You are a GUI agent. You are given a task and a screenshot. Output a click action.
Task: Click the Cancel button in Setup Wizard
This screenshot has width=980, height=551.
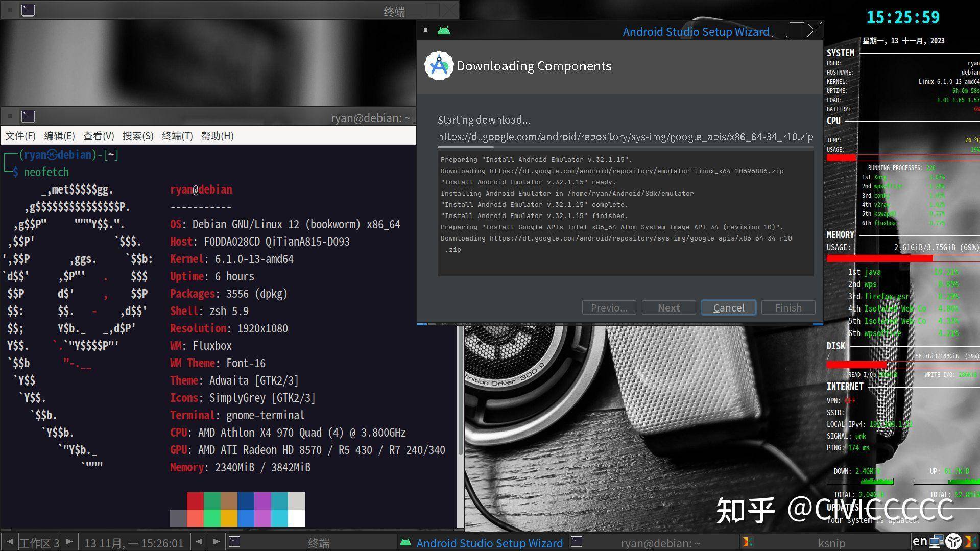click(729, 307)
